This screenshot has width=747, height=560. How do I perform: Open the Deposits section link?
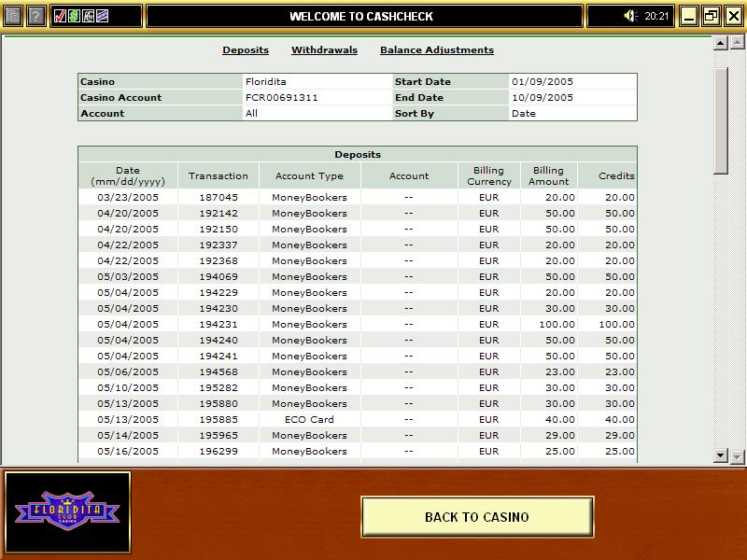(246, 50)
